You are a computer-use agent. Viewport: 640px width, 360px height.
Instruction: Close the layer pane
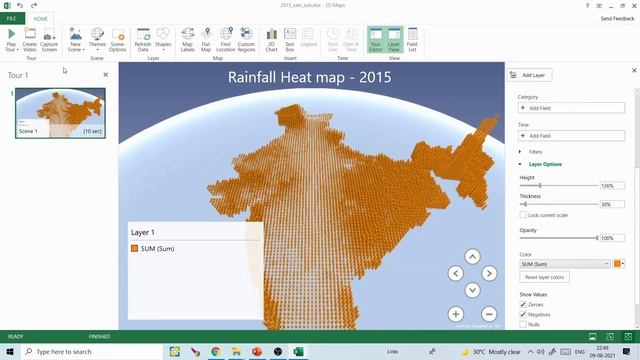coord(634,70)
